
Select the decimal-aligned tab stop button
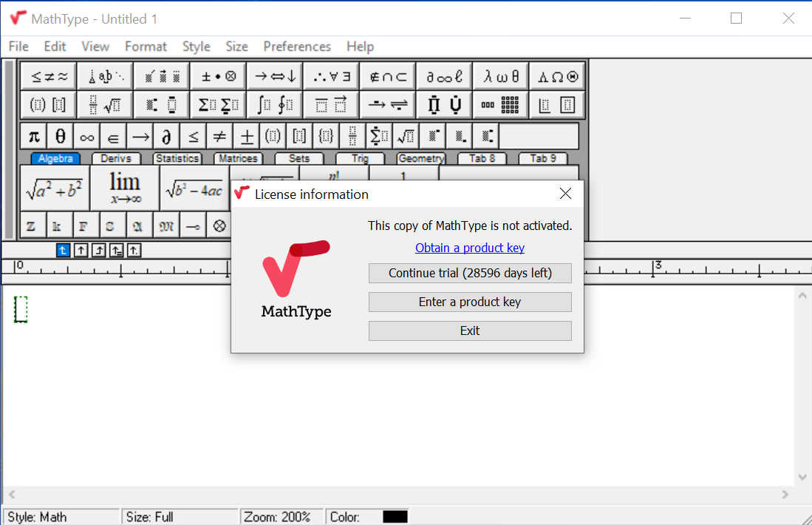pyautogui.click(x=134, y=251)
